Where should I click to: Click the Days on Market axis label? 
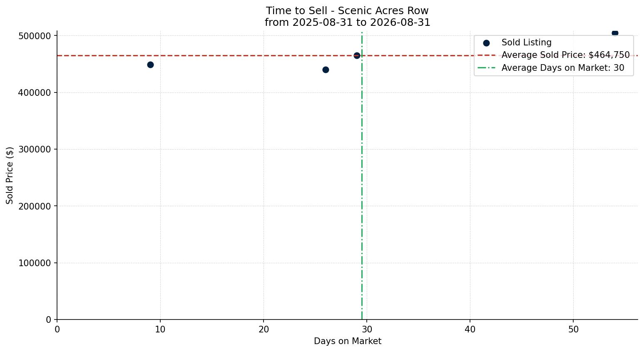tap(348, 341)
